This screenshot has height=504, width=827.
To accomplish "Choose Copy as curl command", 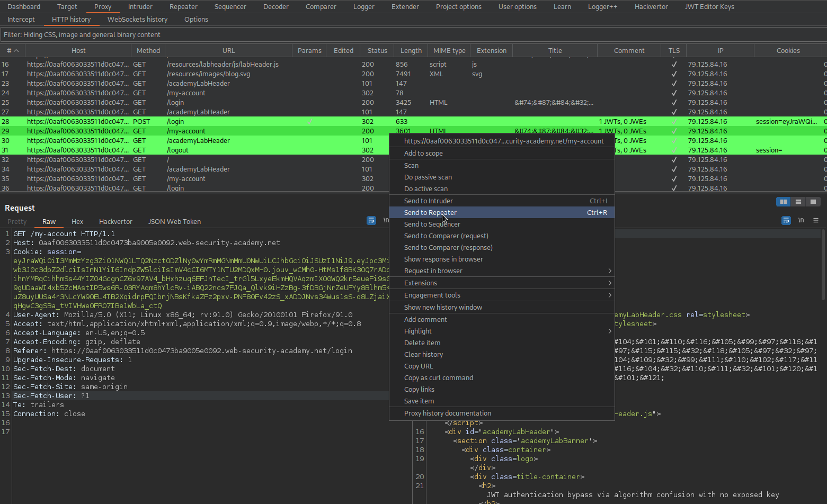I will pos(502,378).
